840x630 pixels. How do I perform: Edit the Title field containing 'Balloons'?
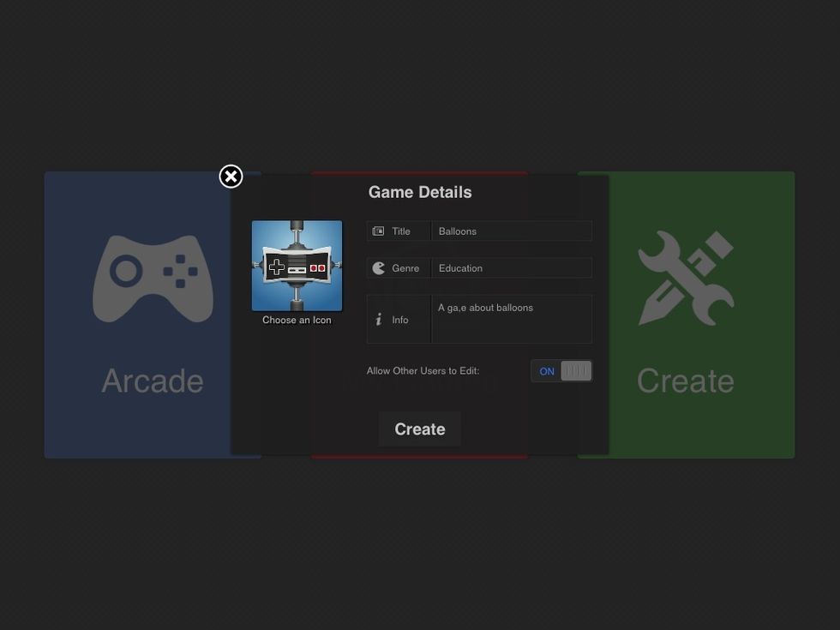511,231
